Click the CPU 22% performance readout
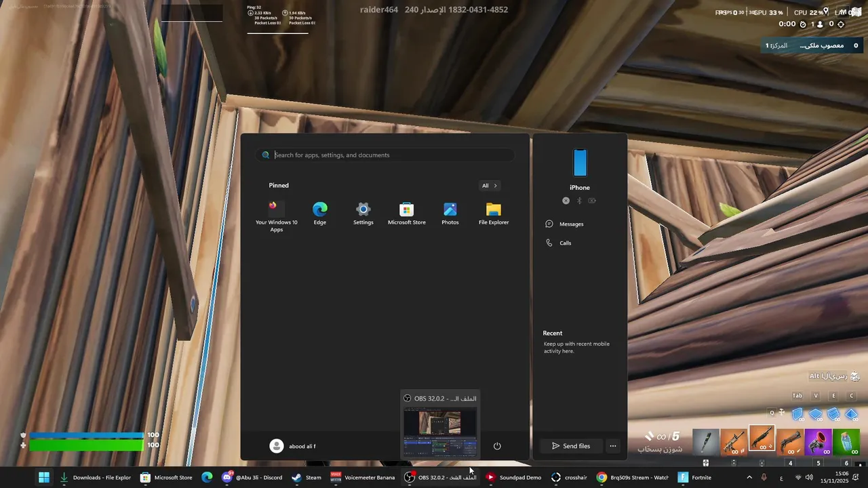Screen dimensions: 868x488 pos(810,12)
